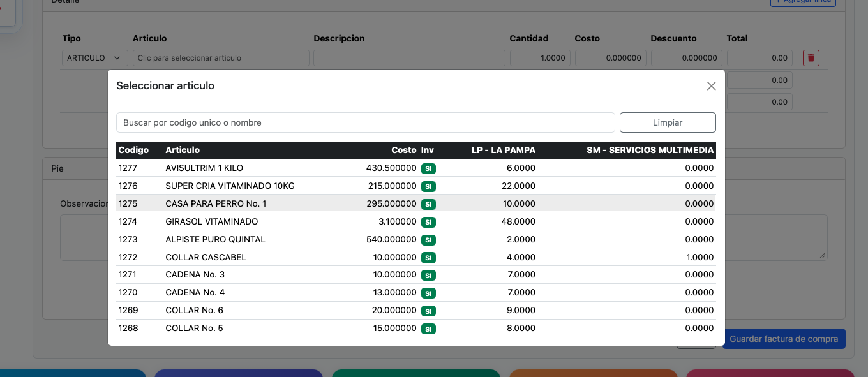Open the article selector with Clic para seleccionar articulo
This screenshot has width=868, height=377.
(221, 57)
